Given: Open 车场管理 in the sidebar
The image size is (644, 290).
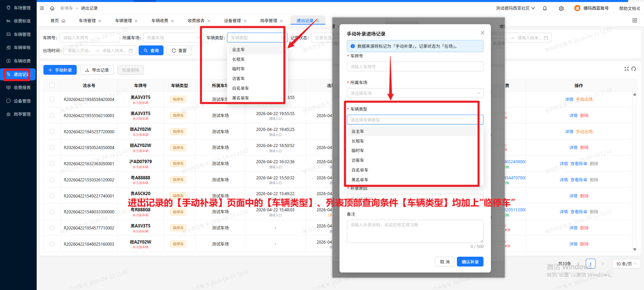Looking at the screenshot, I should click(x=19, y=8).
